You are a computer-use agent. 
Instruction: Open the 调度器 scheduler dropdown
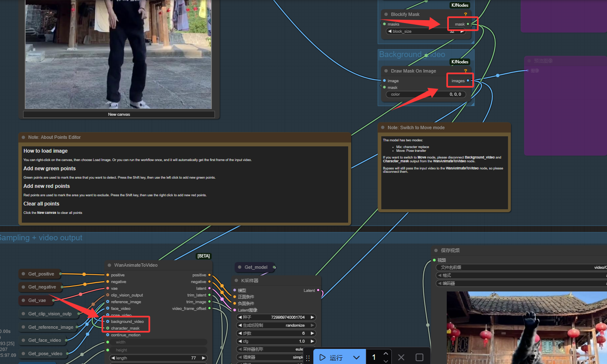click(x=276, y=357)
